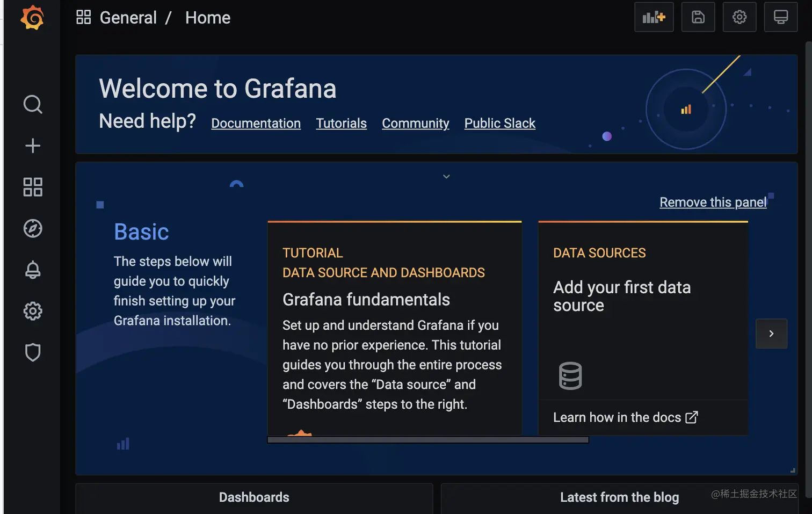Click the DATA SOURCES label

pyautogui.click(x=599, y=253)
